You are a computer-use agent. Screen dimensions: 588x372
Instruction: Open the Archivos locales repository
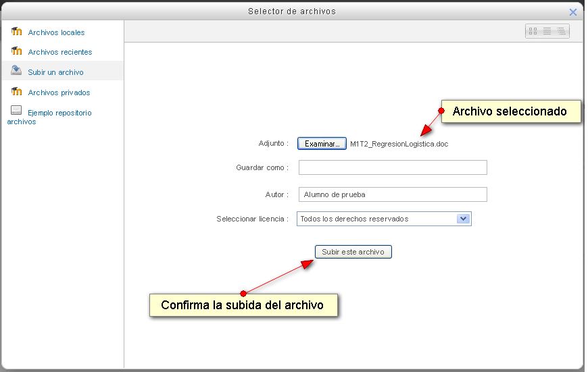coord(56,32)
